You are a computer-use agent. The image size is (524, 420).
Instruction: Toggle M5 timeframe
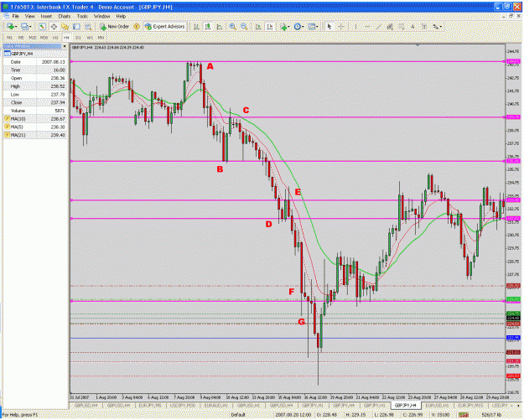[x=21, y=38]
